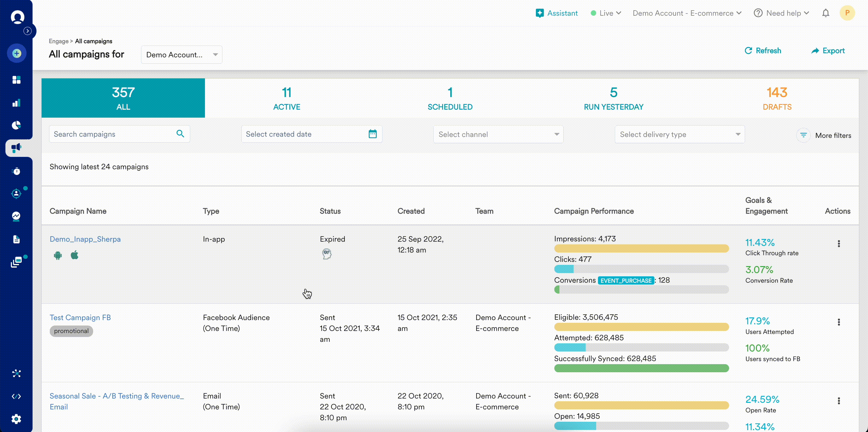The image size is (868, 432).
Task: Open the three-dot actions menu for Demo_Inapp_Sherpa
Action: (838, 243)
